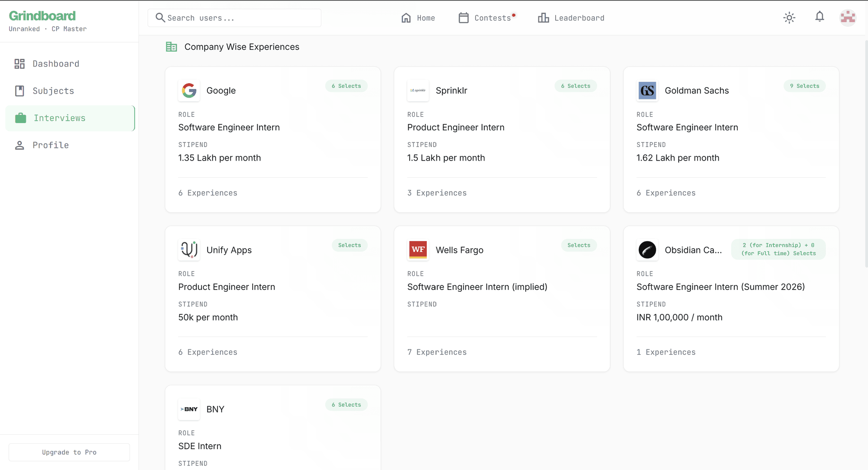Select Unify Apps "50k per month" stipend
This screenshot has width=868, height=470.
click(x=208, y=318)
